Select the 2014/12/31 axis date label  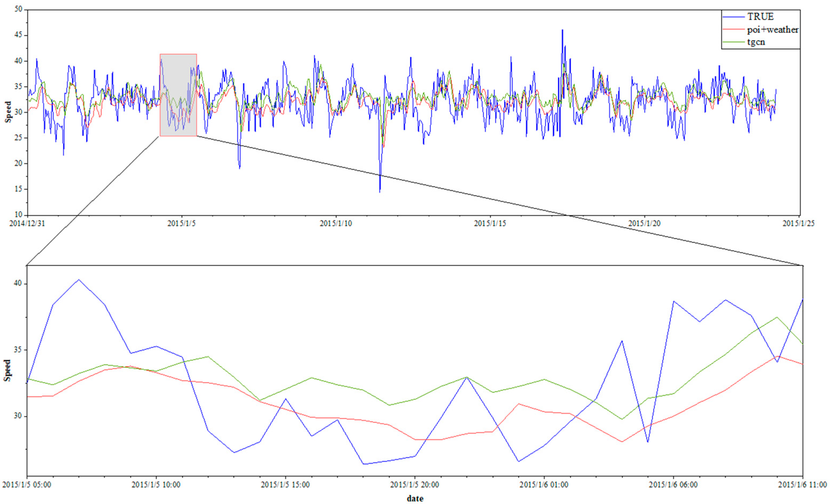(27, 223)
